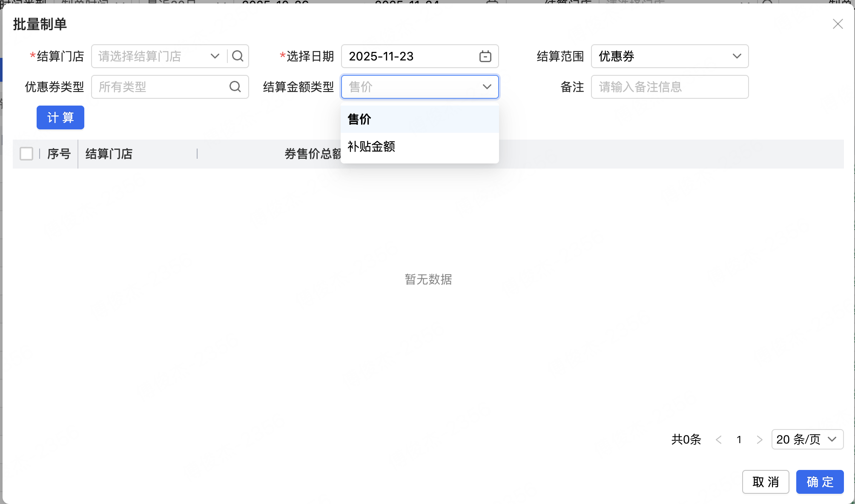Image resolution: width=855 pixels, height=504 pixels.
Task: Click the chevron arrow in 结算范围 selector
Action: [737, 56]
